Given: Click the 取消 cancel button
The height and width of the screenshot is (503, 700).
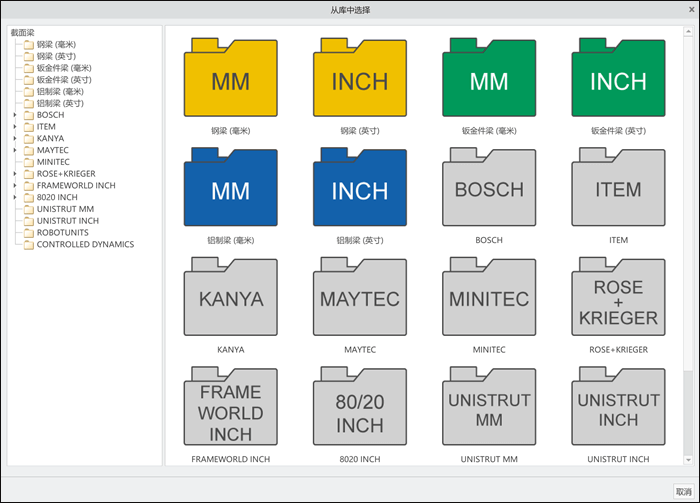Looking at the screenshot, I should (683, 492).
